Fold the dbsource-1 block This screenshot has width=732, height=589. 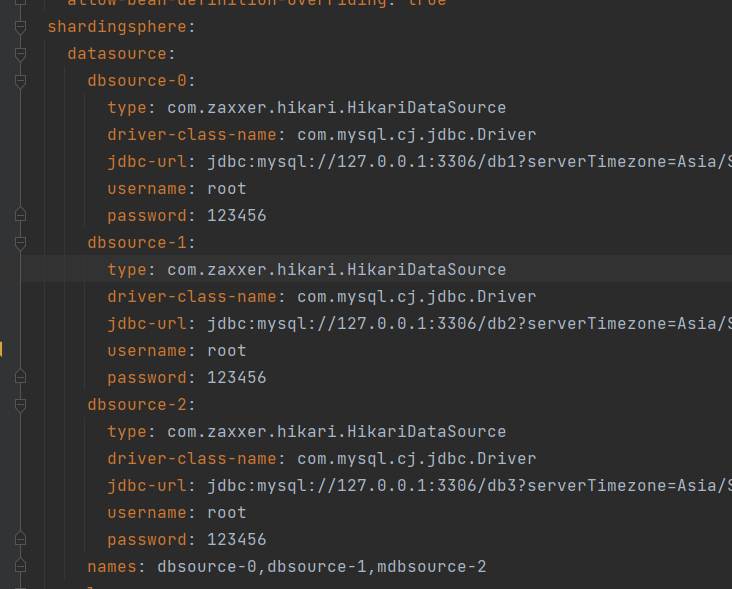click(x=21, y=242)
